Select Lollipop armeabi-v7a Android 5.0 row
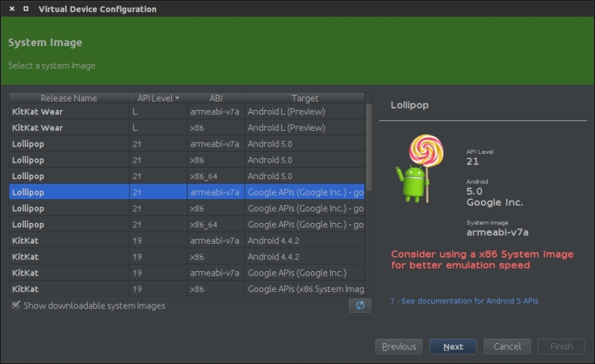The width and height of the screenshot is (595, 364). pyautogui.click(x=187, y=144)
